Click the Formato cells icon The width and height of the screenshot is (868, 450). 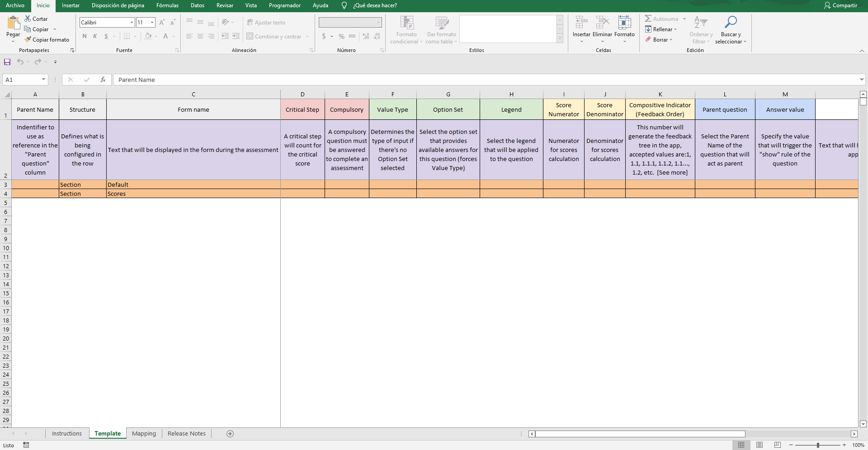tap(624, 23)
